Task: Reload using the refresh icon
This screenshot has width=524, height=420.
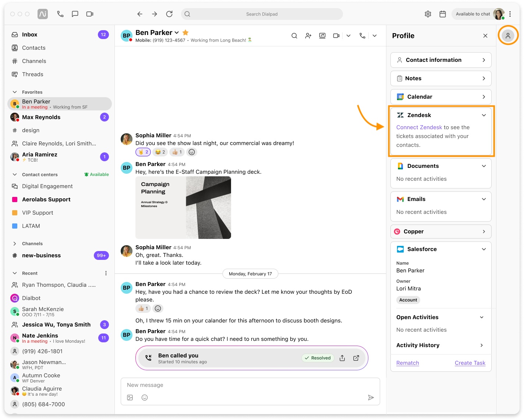Action: pyautogui.click(x=169, y=14)
